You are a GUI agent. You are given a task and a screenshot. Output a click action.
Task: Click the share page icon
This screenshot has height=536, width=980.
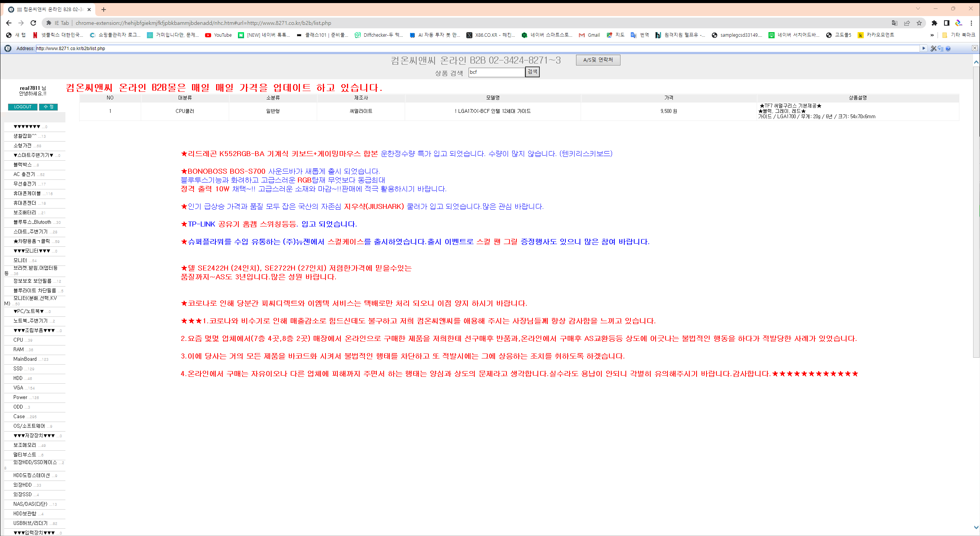(x=907, y=23)
